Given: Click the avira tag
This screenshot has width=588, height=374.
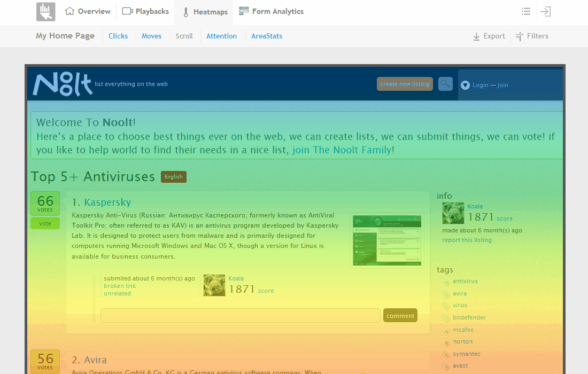Looking at the screenshot, I should [x=459, y=293].
